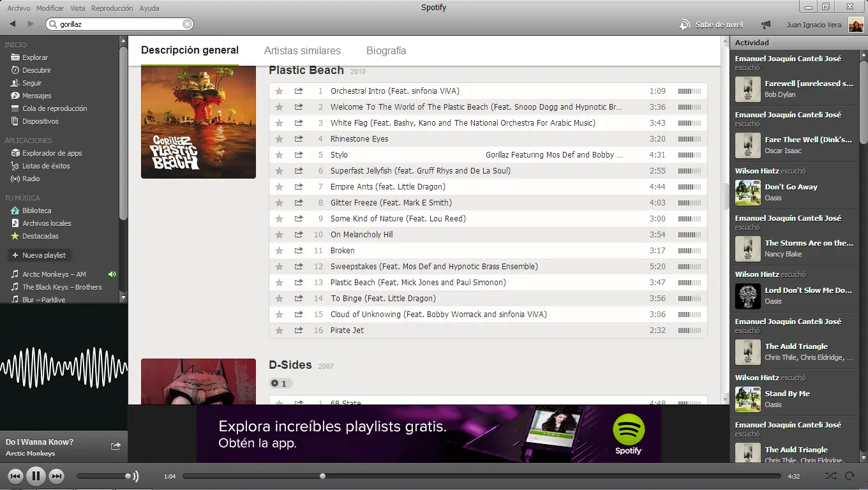This screenshot has width=868, height=490.
Task: Adjust the volume slider
Action: (x=105, y=476)
